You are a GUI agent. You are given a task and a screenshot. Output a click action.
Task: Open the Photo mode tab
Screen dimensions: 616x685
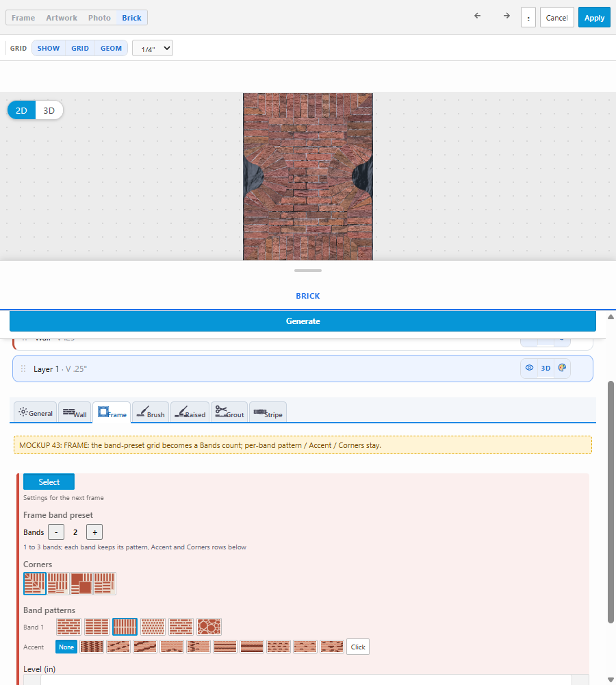[x=99, y=18]
